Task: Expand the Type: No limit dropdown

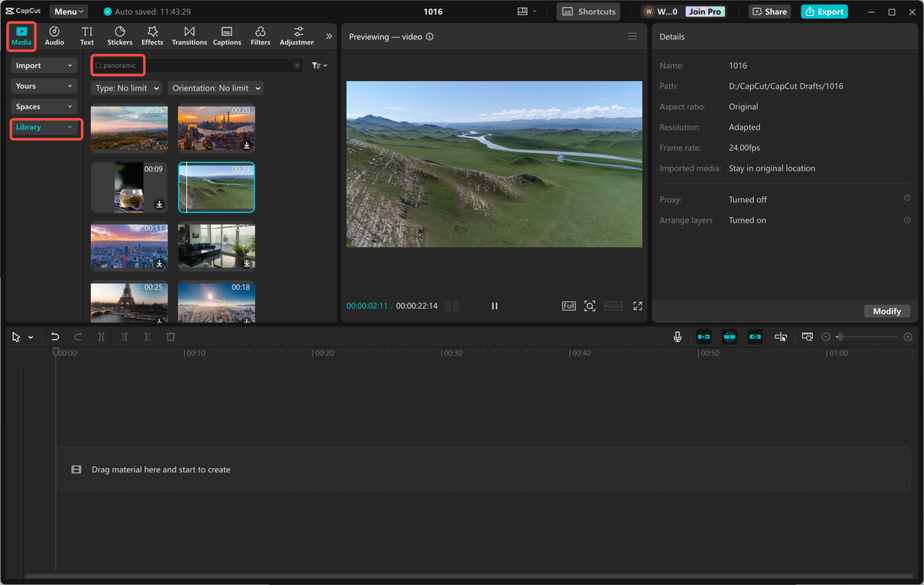Action: coord(128,88)
